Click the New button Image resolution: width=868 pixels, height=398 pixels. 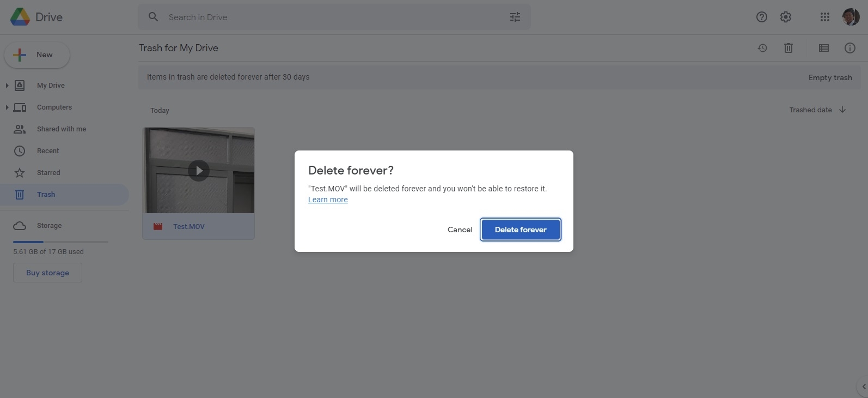tap(37, 55)
